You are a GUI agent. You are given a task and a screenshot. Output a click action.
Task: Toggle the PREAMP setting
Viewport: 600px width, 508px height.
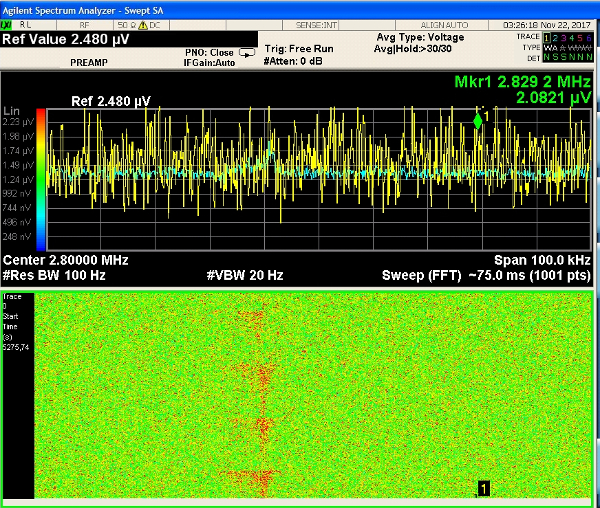(89, 62)
